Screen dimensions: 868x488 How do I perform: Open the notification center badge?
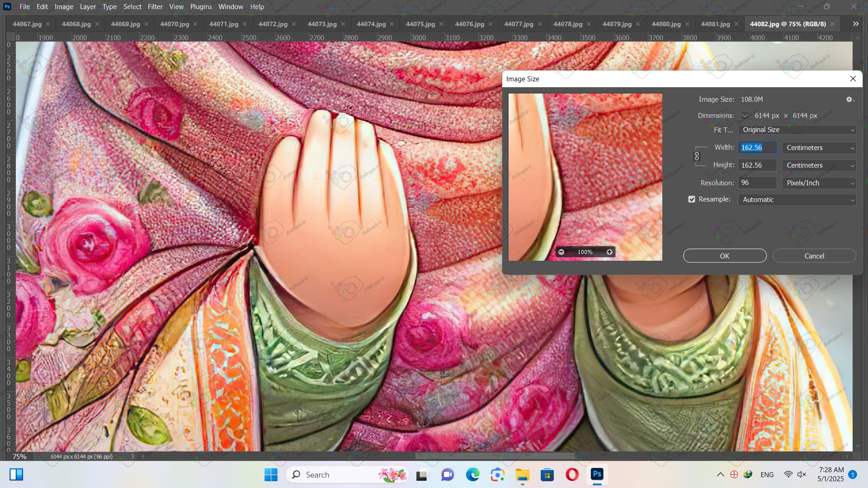tap(853, 475)
